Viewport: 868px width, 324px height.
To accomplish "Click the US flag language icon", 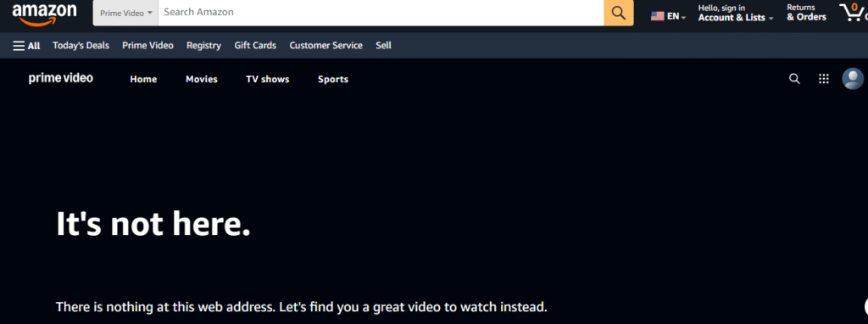I will [657, 17].
